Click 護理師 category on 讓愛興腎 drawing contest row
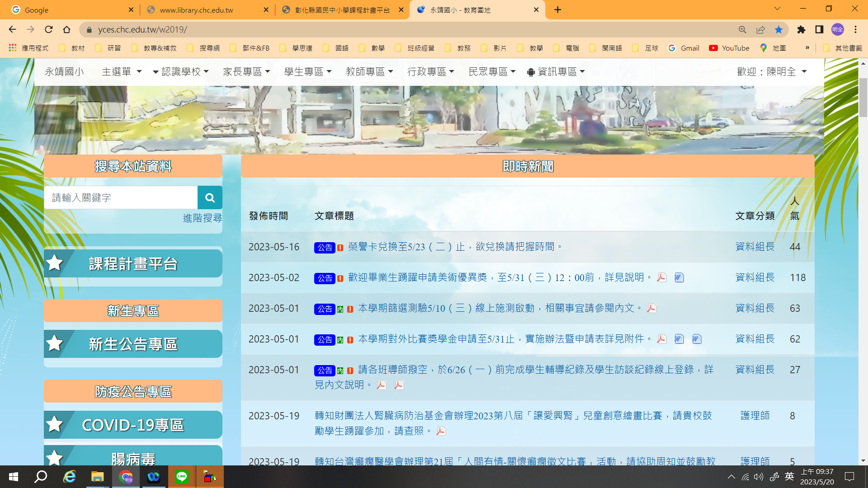The width and height of the screenshot is (868, 488). pyautogui.click(x=755, y=416)
